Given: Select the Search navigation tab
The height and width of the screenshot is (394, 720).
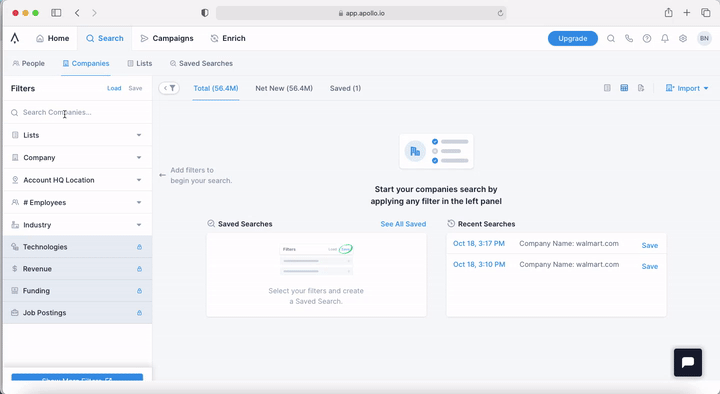Looking at the screenshot, I should coord(105,38).
